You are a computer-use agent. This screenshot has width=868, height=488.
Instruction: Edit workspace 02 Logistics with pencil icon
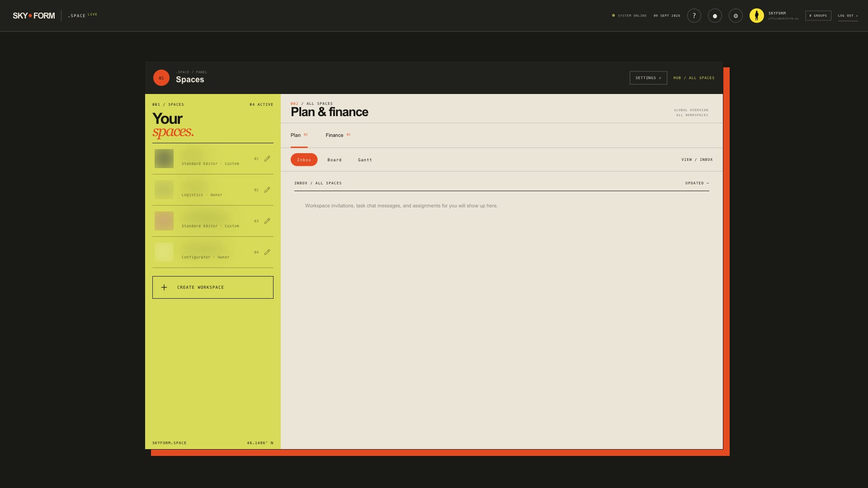[267, 190]
